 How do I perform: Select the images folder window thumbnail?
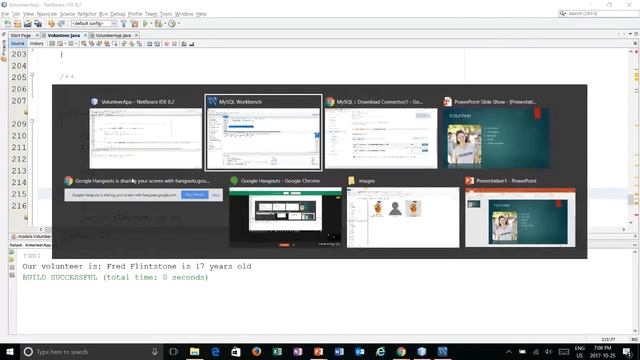coord(403,212)
